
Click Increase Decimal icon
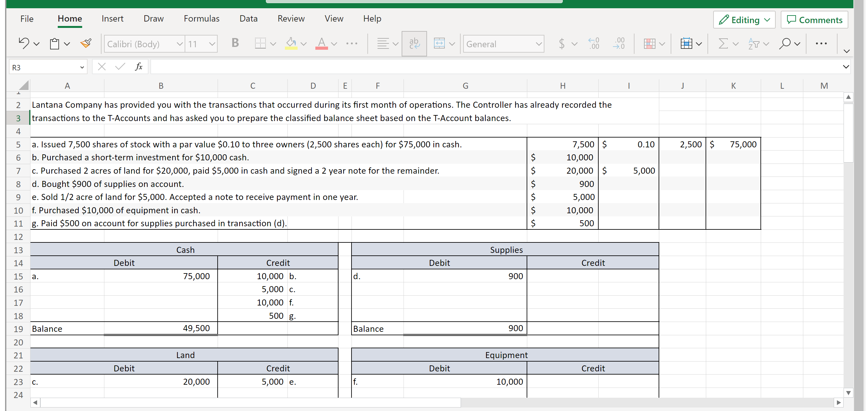coord(594,44)
